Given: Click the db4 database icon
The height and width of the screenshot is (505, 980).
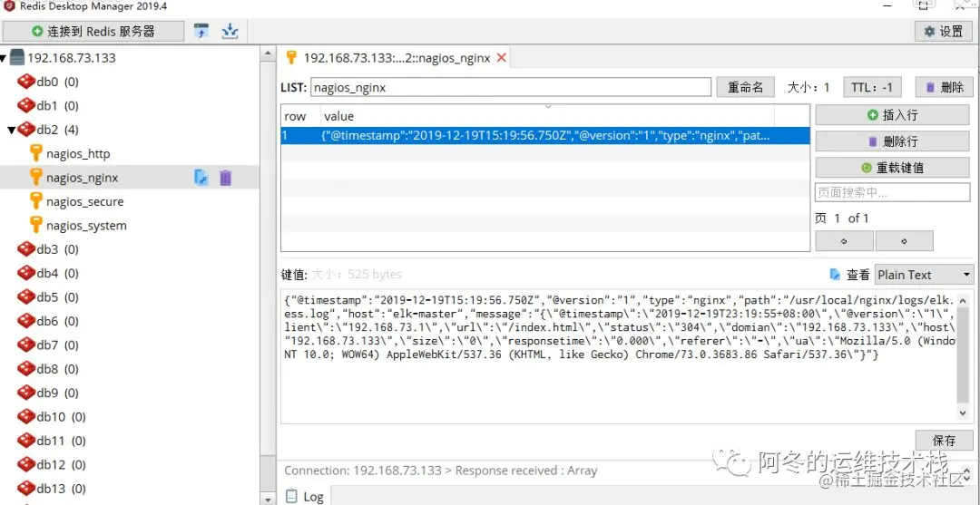Looking at the screenshot, I should pyautogui.click(x=26, y=273).
